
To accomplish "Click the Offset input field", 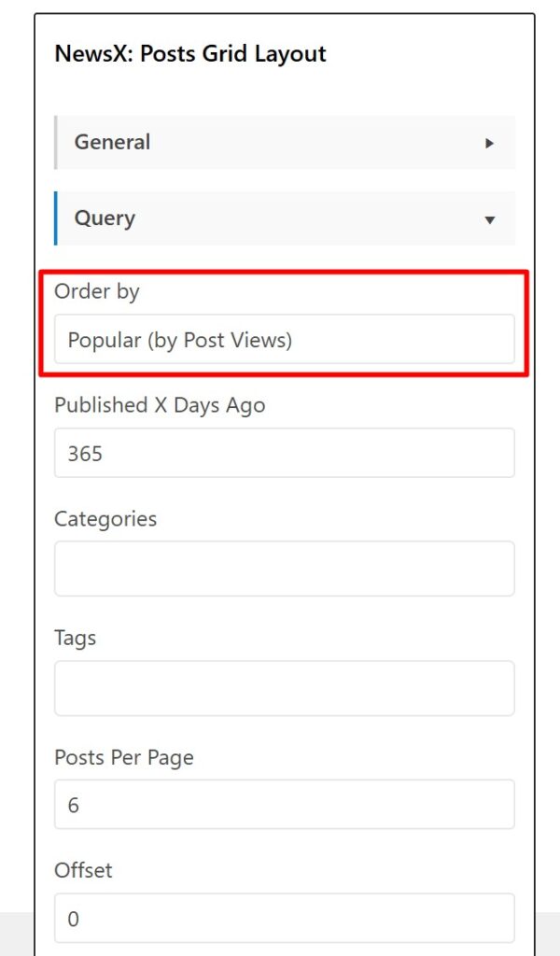I will tap(284, 919).
